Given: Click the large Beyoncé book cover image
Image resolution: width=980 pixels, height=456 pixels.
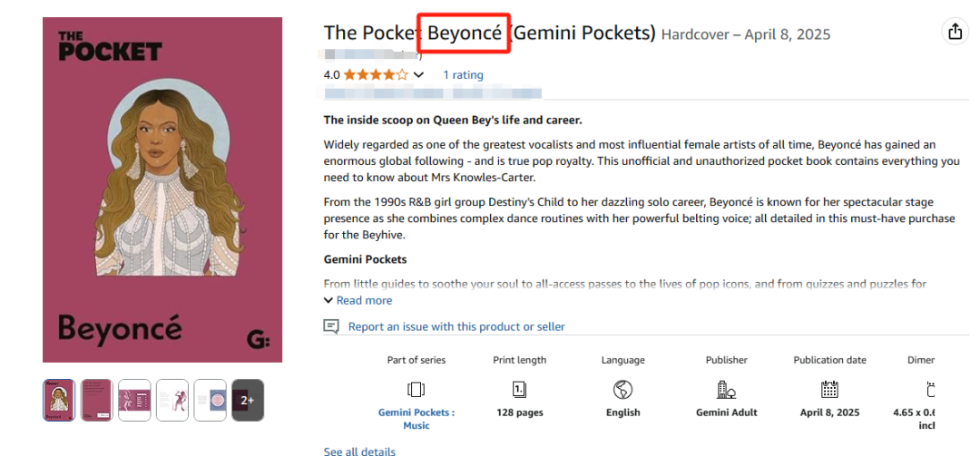Looking at the screenshot, I should click(x=162, y=190).
